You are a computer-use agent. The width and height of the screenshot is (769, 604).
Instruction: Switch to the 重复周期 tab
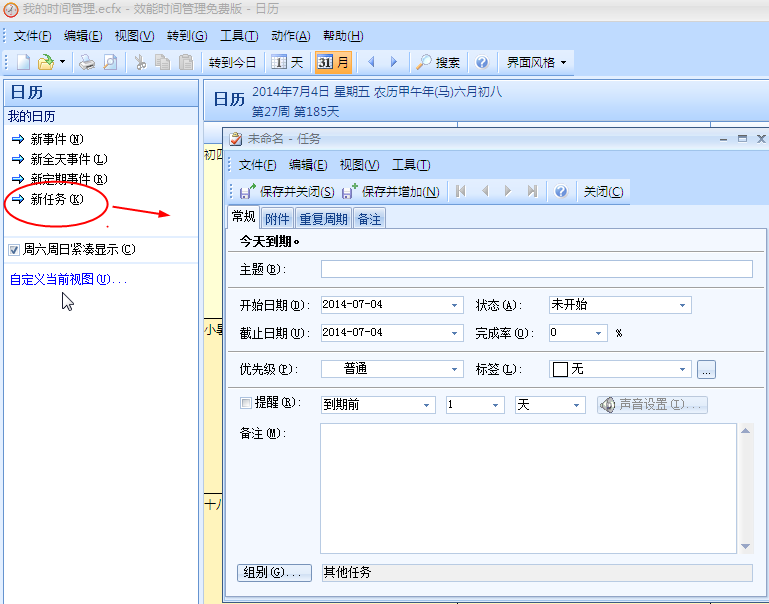323,219
